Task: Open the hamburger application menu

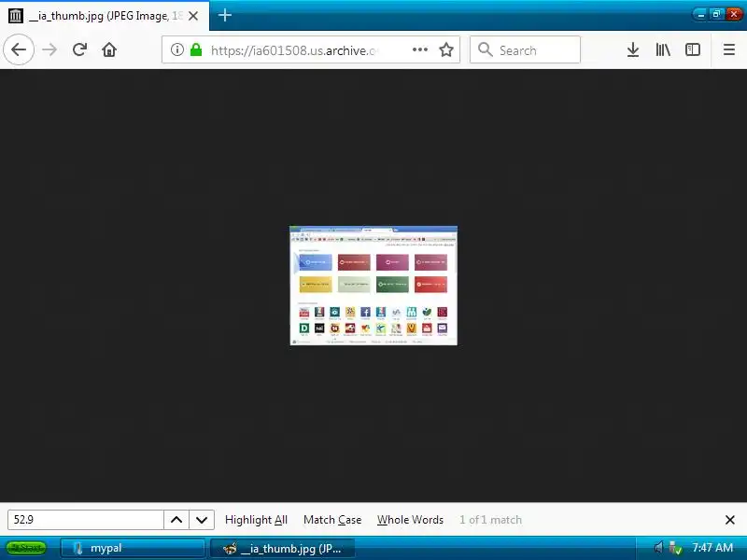Action: click(x=729, y=49)
